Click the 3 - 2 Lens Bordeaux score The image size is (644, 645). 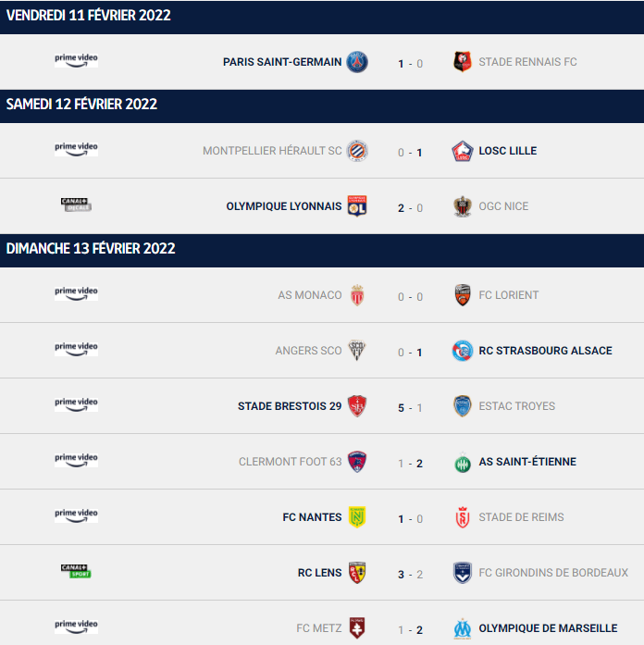(x=410, y=575)
